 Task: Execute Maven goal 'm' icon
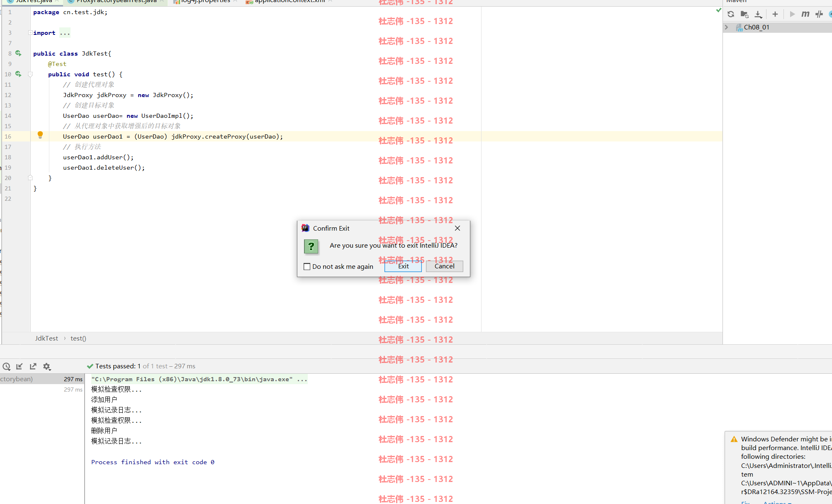(x=805, y=14)
